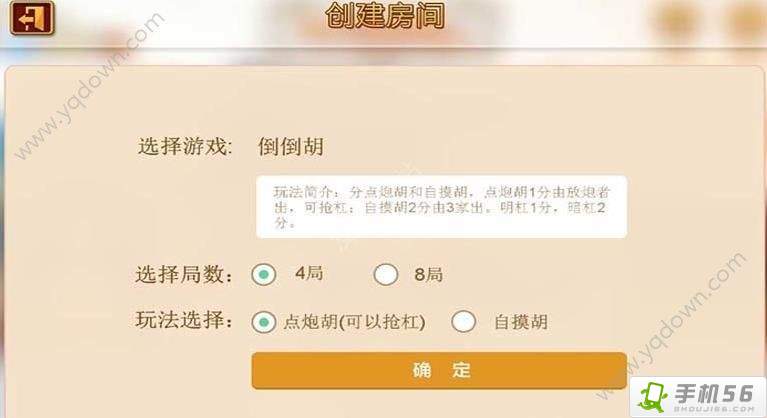Select the 4局 radio circle
Viewport: 767px width, 418px height.
pyautogui.click(x=264, y=273)
